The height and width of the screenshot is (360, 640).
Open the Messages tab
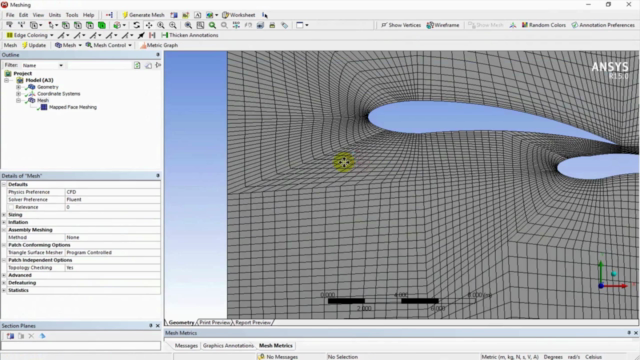click(x=186, y=346)
